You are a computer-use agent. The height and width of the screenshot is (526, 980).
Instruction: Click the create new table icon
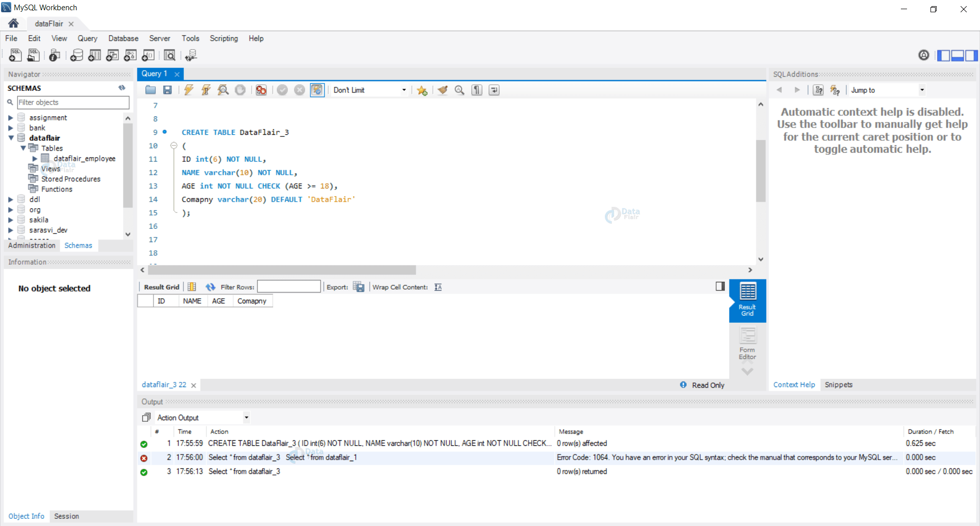pos(94,55)
